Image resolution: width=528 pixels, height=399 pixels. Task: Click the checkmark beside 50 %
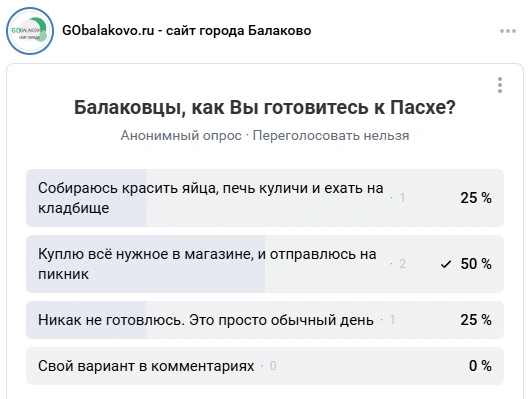point(446,264)
